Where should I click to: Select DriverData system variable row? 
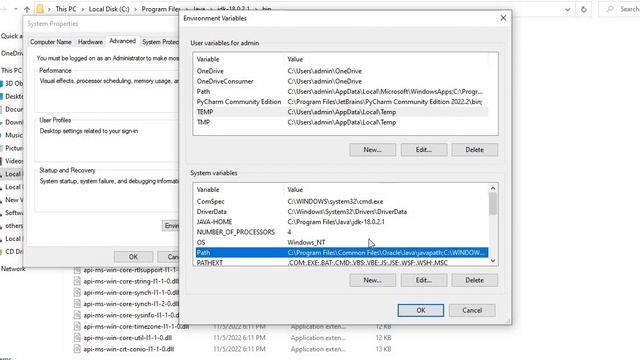click(x=342, y=211)
